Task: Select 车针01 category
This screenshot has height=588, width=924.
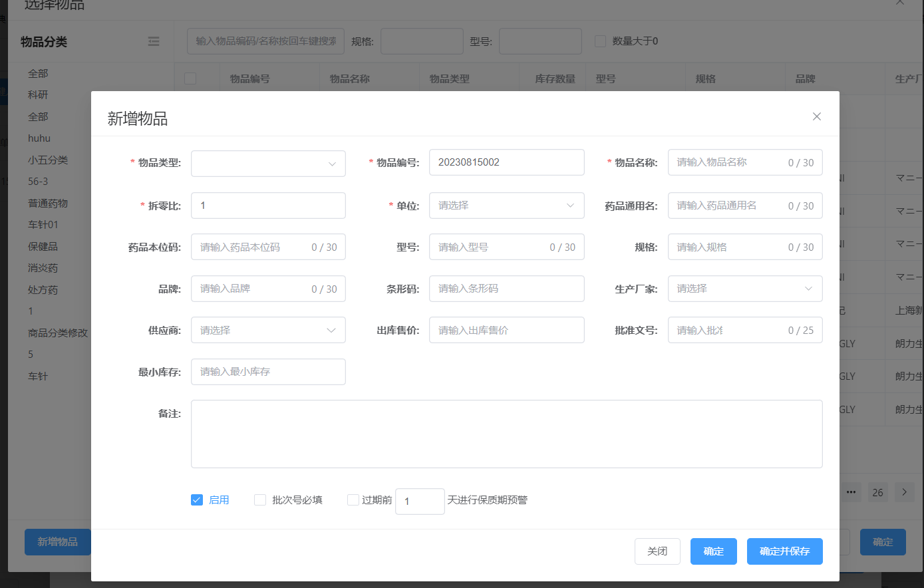Action: [43, 225]
